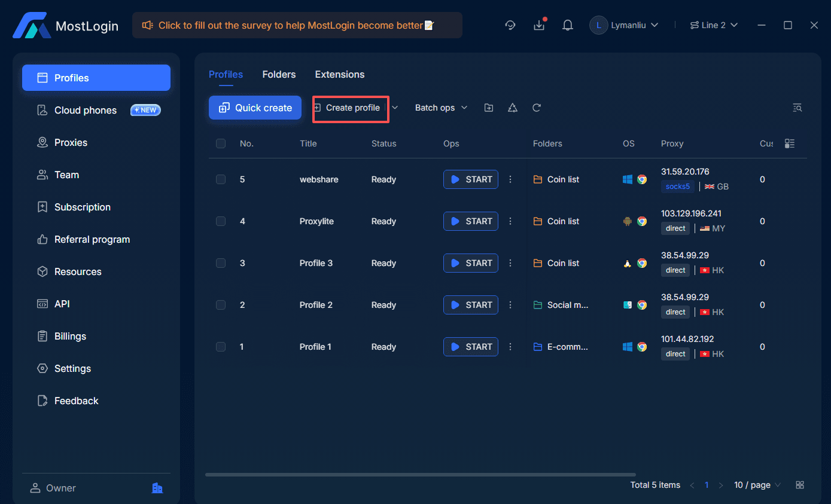Toggle the select-all checkbox in table header
The width and height of the screenshot is (831, 504).
(x=221, y=143)
